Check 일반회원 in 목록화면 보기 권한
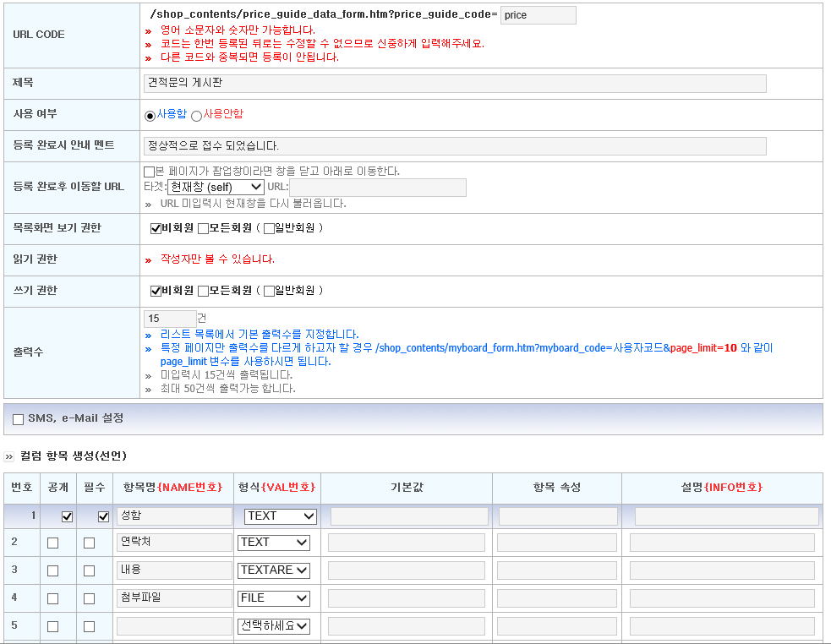The width and height of the screenshot is (831, 644). click(269, 228)
